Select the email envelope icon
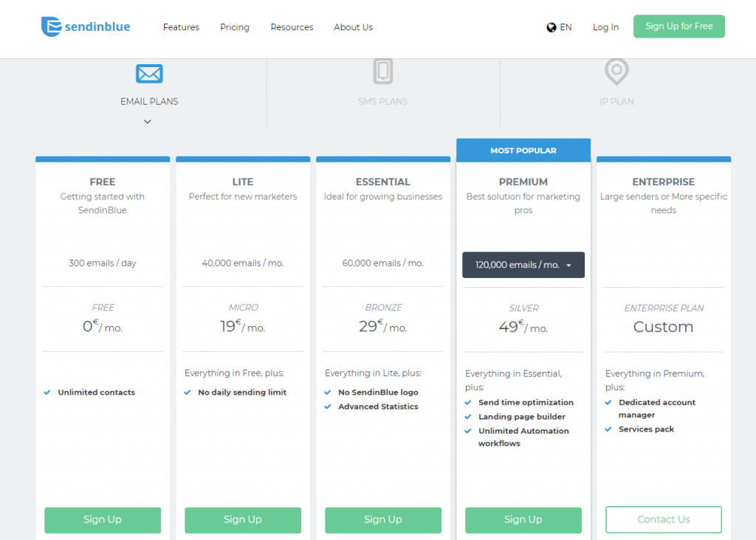Screen dimensions: 756x540 149,74
